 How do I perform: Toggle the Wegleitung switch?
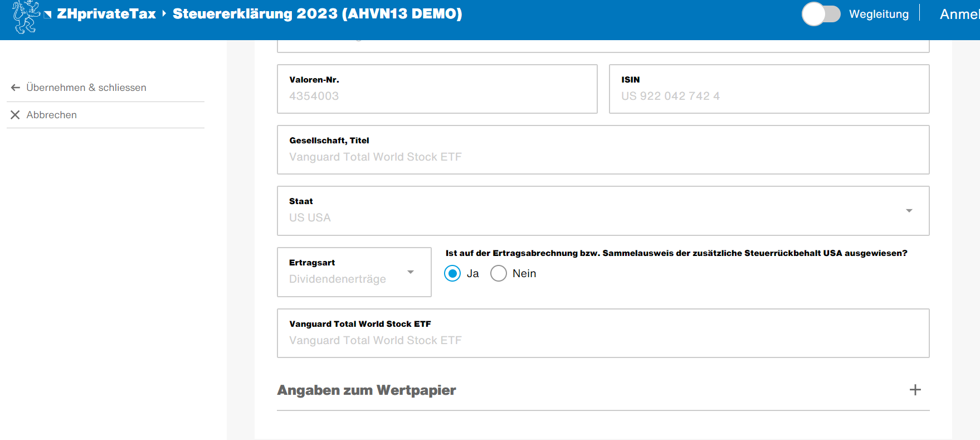click(x=821, y=14)
